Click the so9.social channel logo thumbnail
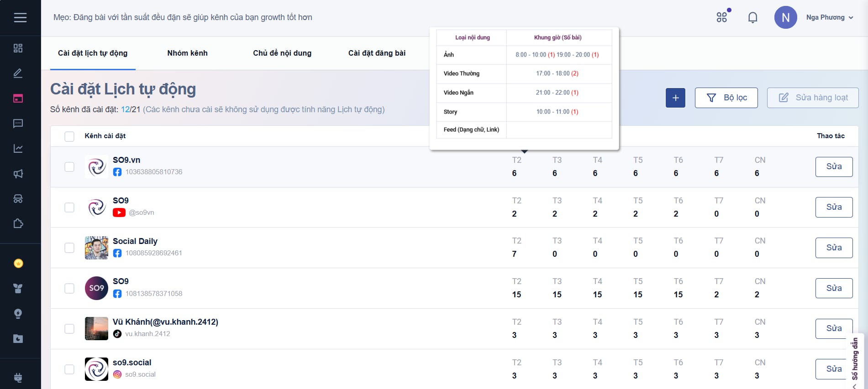The height and width of the screenshot is (389, 868). (x=96, y=369)
